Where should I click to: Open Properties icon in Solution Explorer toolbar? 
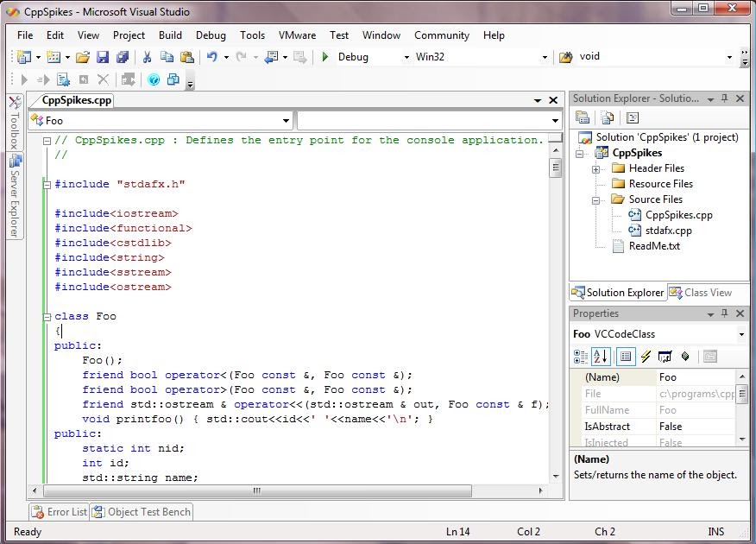(x=581, y=117)
